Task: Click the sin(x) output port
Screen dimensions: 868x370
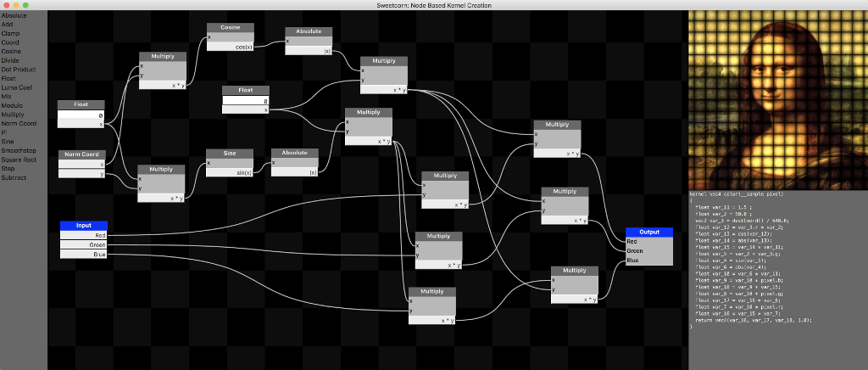Action: coord(229,173)
